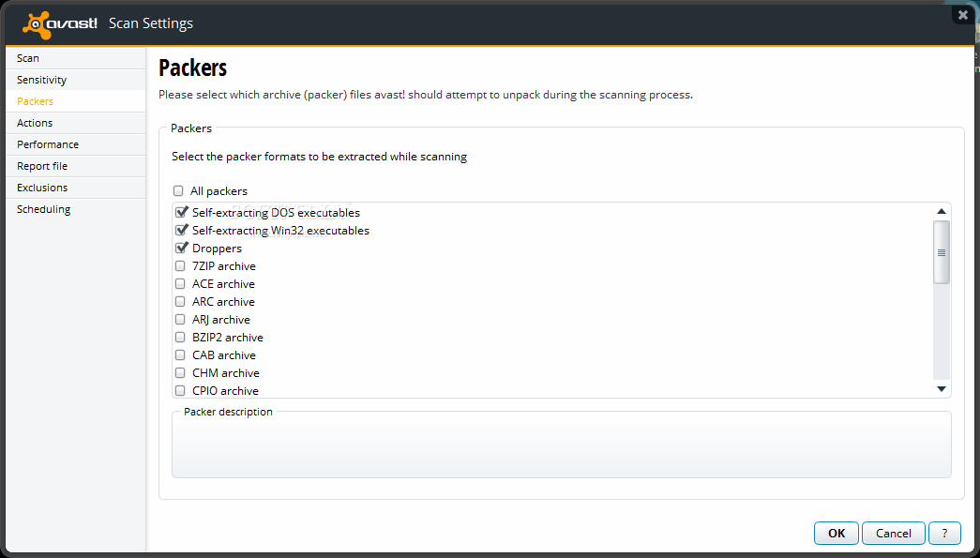Open help with the question mark button
This screenshot has width=980, height=558.
[944, 533]
